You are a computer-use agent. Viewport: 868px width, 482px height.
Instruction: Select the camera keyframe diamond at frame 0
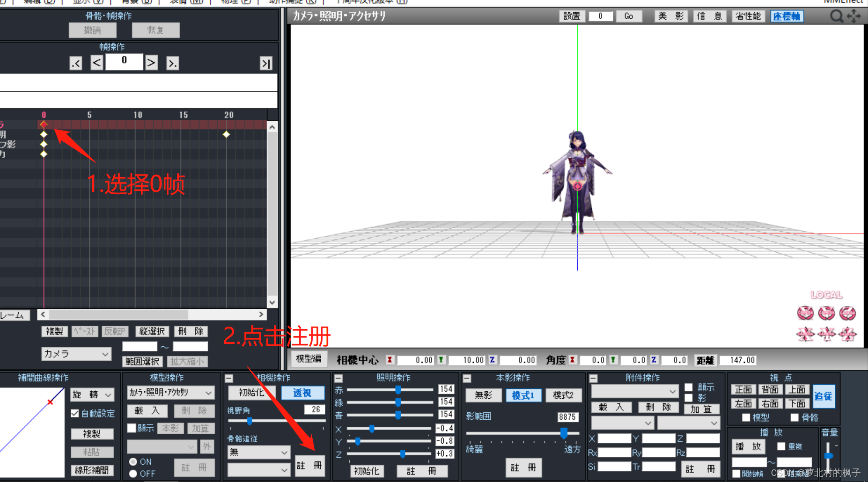click(x=44, y=124)
